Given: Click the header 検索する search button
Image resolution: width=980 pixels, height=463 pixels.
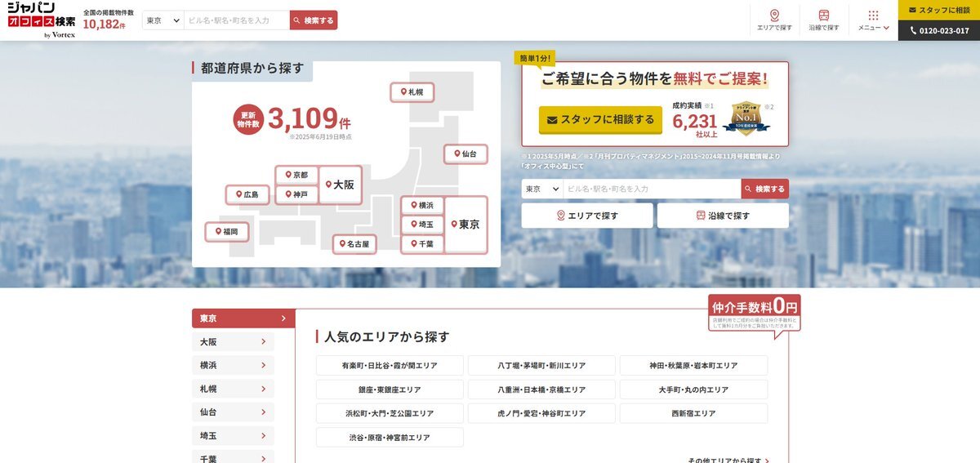Looking at the screenshot, I should pos(314,20).
